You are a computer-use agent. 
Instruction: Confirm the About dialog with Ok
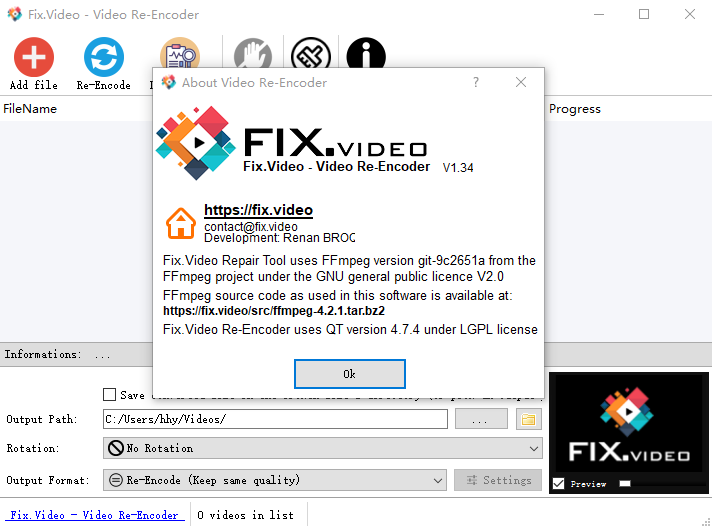pos(350,374)
